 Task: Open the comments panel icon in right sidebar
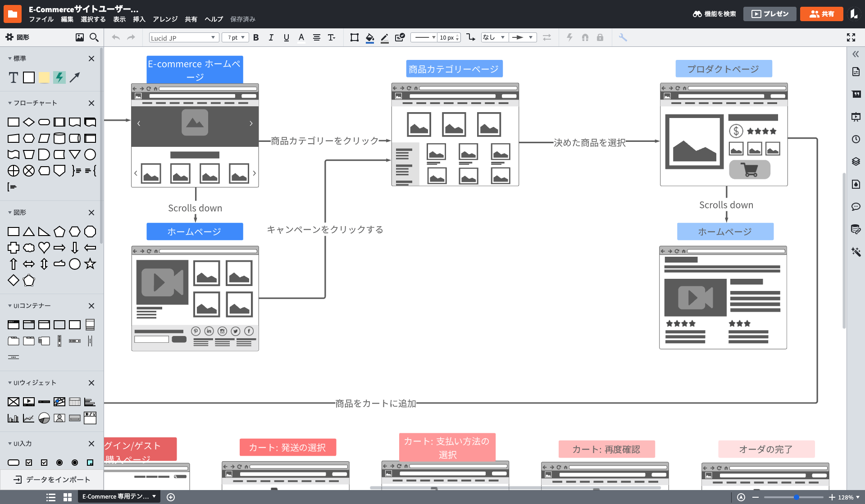point(856,207)
